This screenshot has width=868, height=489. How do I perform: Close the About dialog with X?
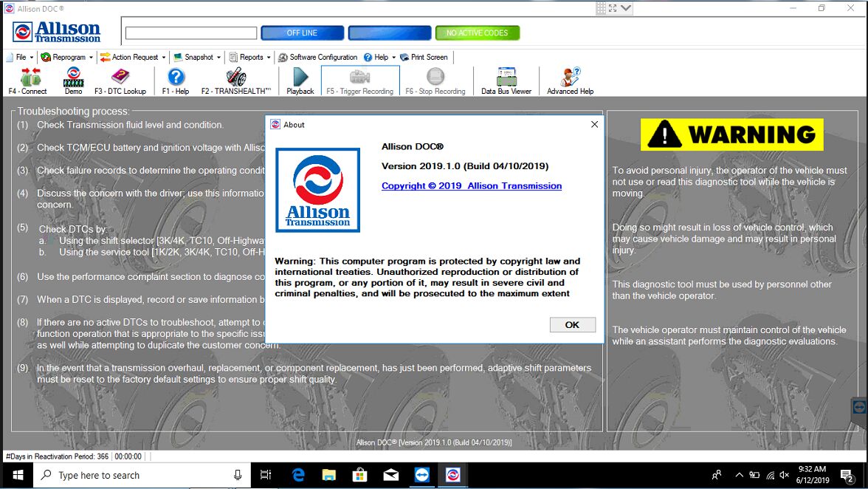pyautogui.click(x=595, y=125)
